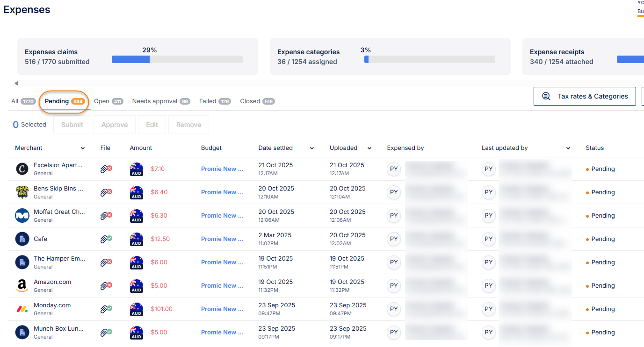Click missing receipt paperclip for Moffat Great

tap(106, 216)
